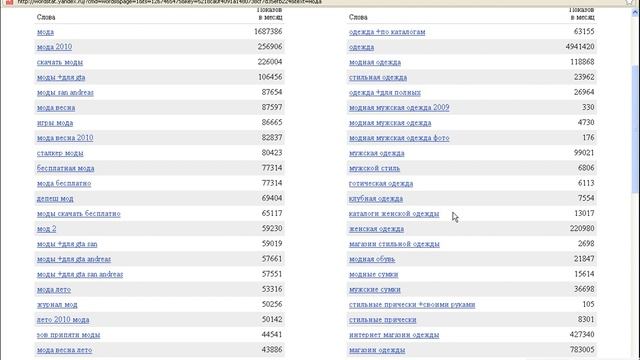The image size is (640, 360).
Task: Open the 'мода весна лето' link
Action: click(x=64, y=350)
